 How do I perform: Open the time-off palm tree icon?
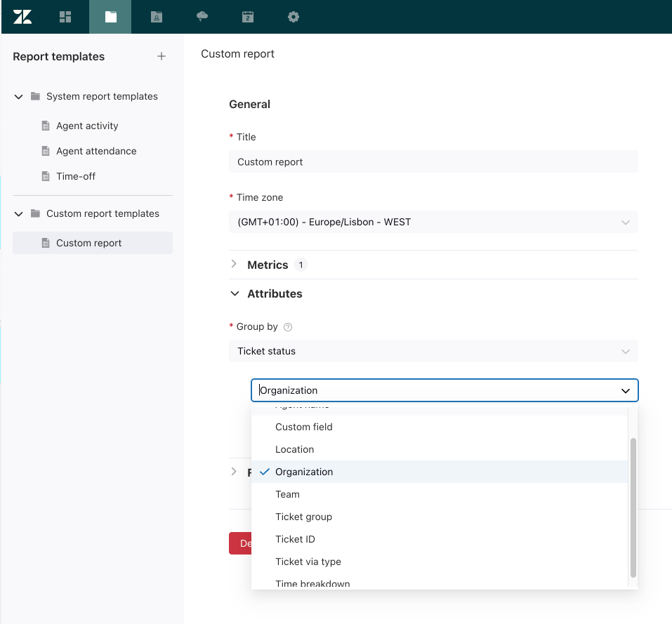click(x=202, y=17)
